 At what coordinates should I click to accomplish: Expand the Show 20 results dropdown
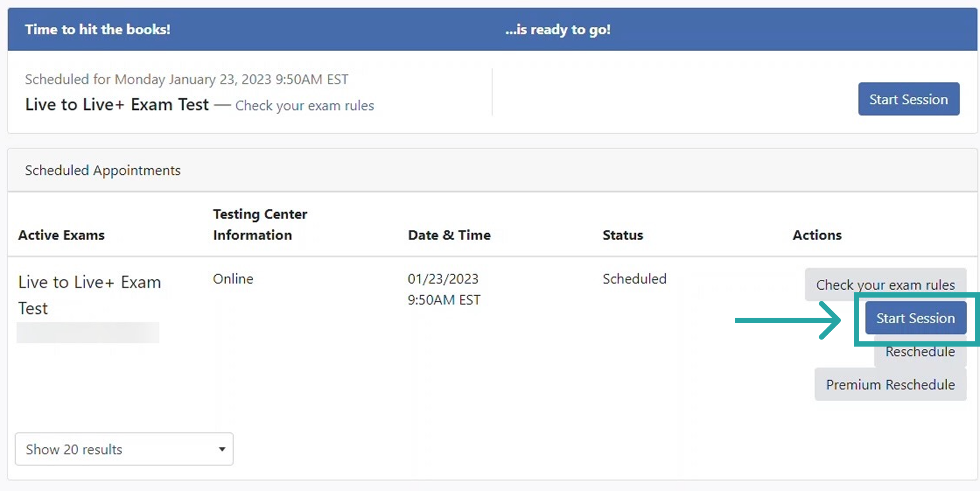tap(124, 449)
